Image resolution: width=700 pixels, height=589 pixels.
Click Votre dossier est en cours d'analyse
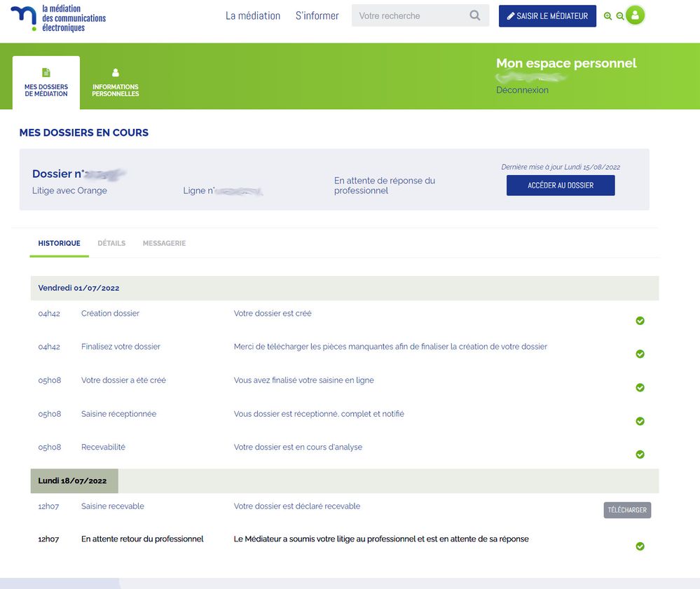point(298,447)
